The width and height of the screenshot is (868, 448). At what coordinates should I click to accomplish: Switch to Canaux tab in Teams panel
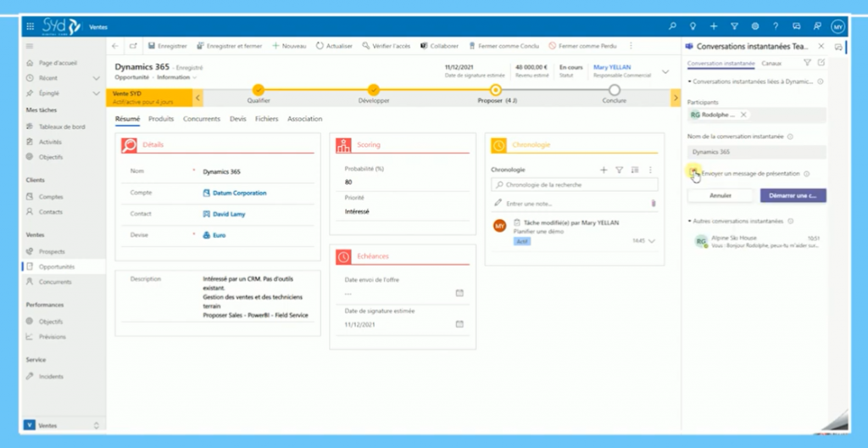[771, 63]
